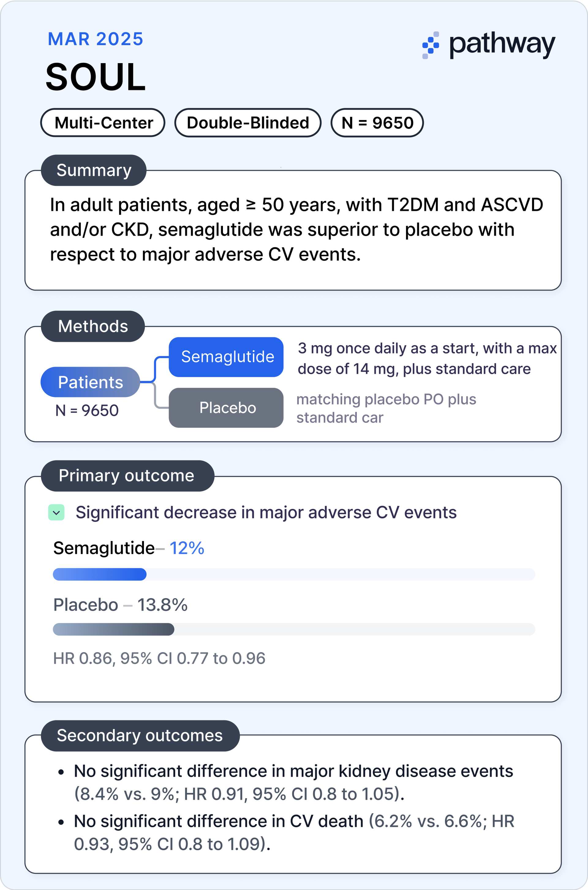
Task: Click the green chevron icon by primary outcome
Action: [56, 513]
